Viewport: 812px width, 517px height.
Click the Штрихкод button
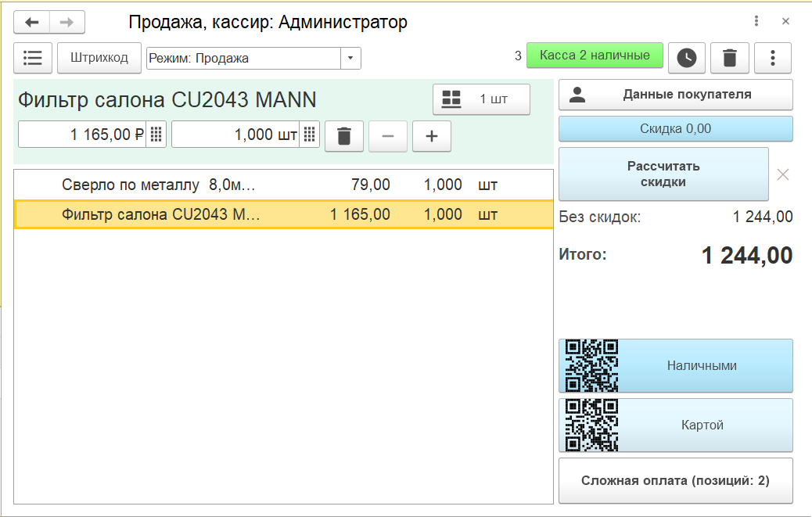(99, 57)
